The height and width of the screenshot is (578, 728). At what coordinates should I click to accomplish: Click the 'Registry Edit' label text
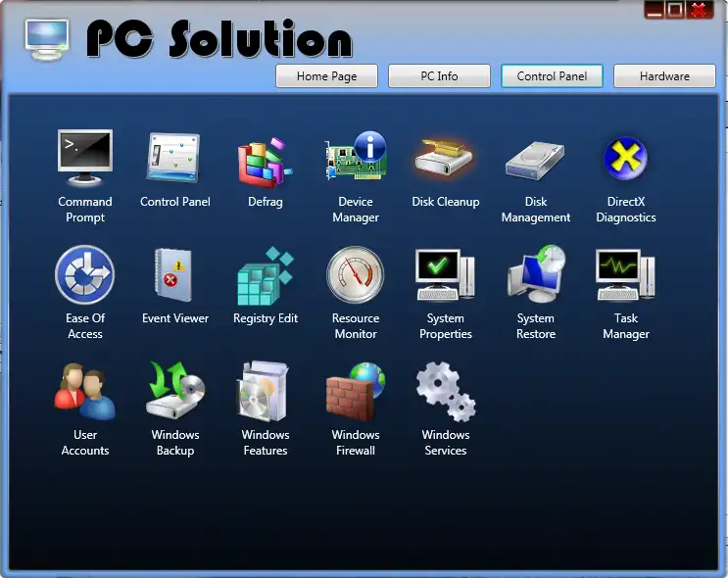[266, 319]
